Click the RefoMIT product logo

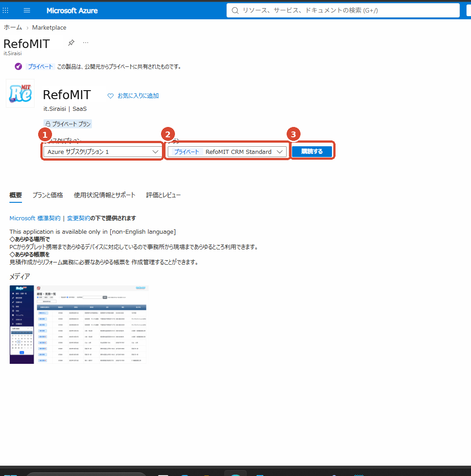pyautogui.click(x=20, y=93)
